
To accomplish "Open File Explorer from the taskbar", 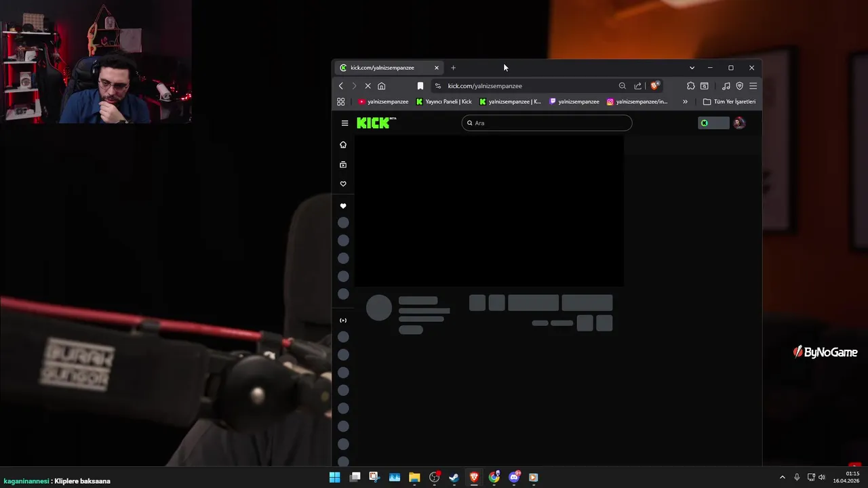I will (414, 477).
